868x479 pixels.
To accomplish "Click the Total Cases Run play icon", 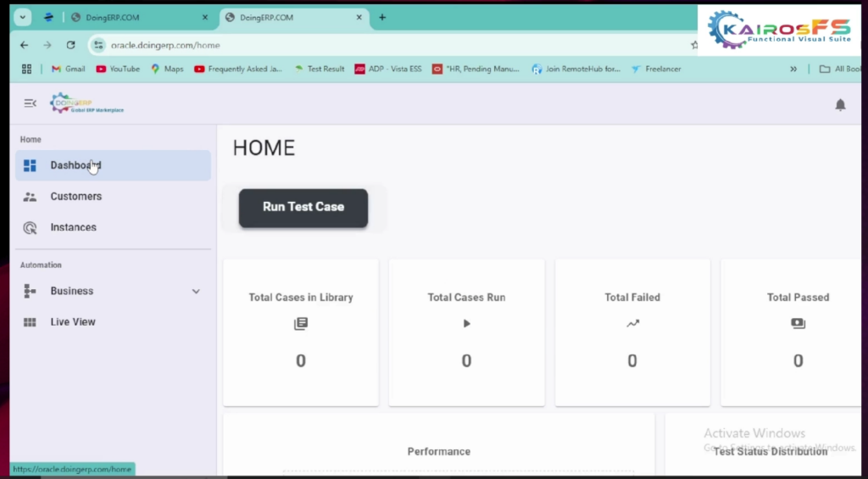I will [x=466, y=323].
